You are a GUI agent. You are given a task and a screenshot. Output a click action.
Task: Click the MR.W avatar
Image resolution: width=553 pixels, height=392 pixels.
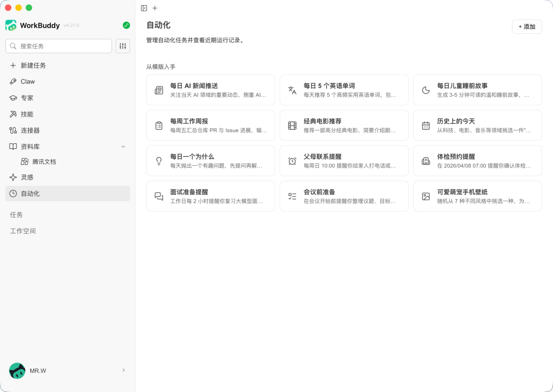tap(17, 371)
